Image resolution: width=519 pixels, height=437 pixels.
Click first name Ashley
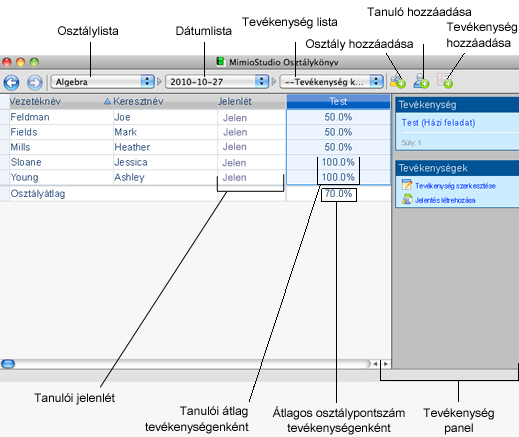129,177
